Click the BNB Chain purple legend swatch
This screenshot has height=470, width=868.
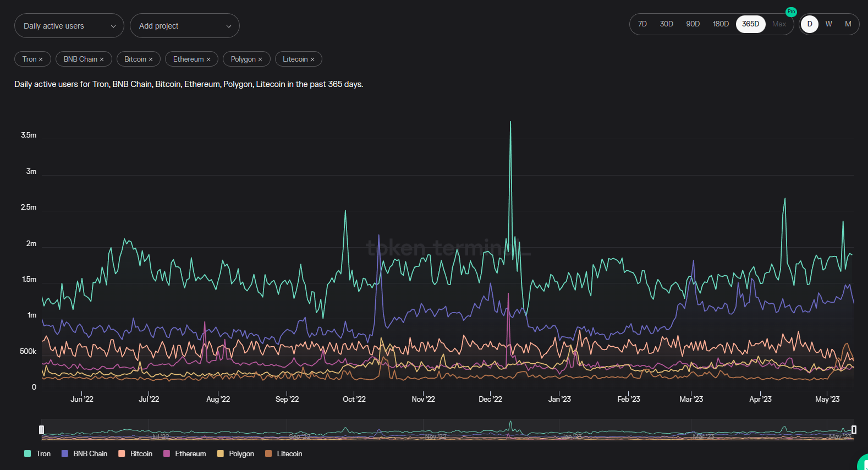pyautogui.click(x=65, y=454)
